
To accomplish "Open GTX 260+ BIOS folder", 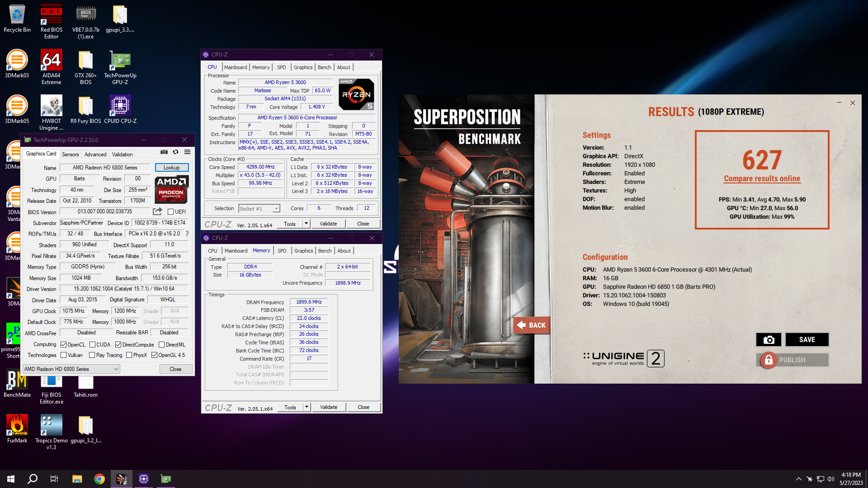I will 85,67.
